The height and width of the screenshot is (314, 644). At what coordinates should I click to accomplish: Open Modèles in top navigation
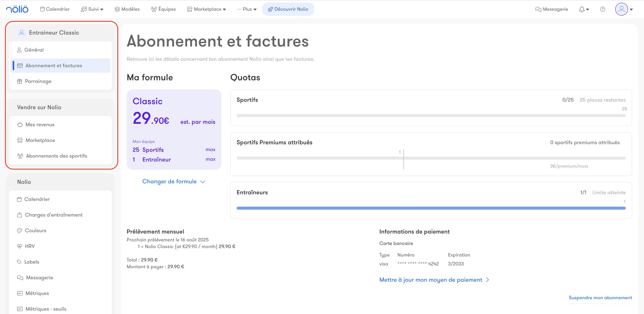click(127, 9)
